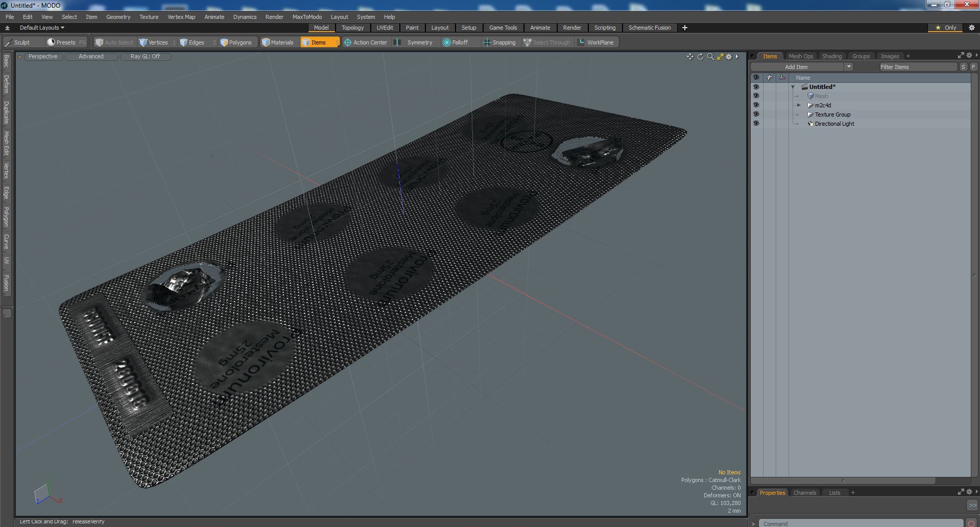The width and height of the screenshot is (980, 527).
Task: Toggle visibility of the Untitled scene
Action: [x=756, y=87]
